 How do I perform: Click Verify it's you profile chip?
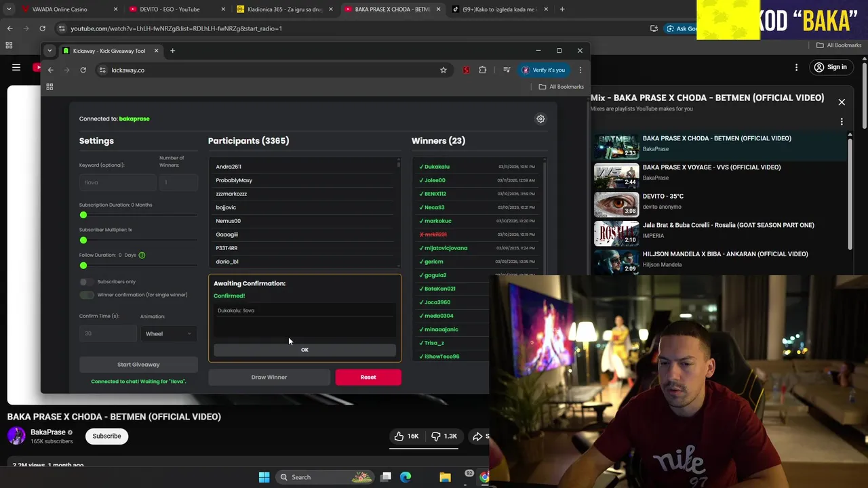[543, 70]
